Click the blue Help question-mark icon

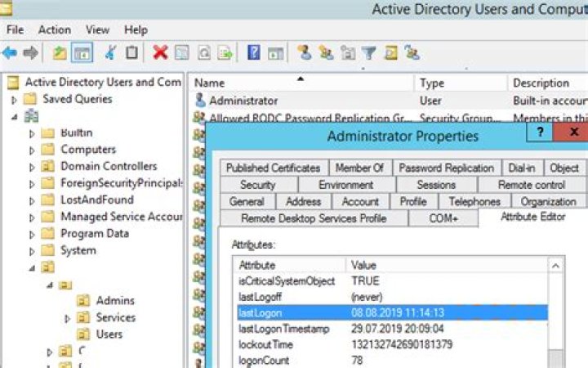[x=253, y=52]
